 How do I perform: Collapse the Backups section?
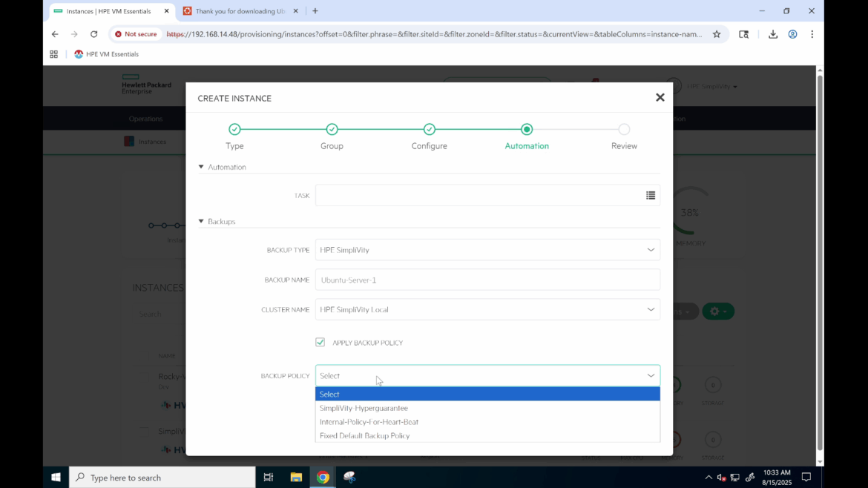201,222
